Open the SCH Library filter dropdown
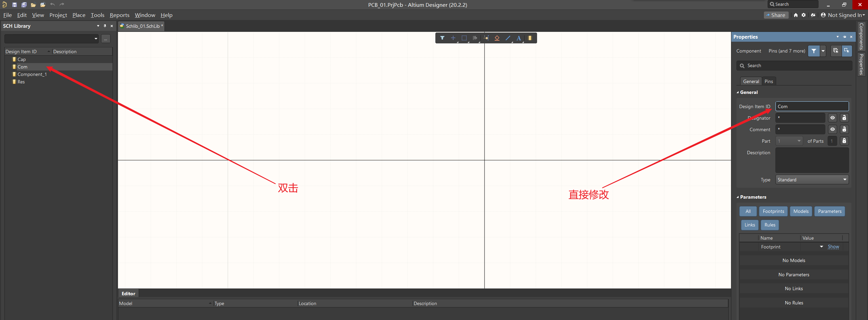868x320 pixels. pyautogui.click(x=96, y=39)
